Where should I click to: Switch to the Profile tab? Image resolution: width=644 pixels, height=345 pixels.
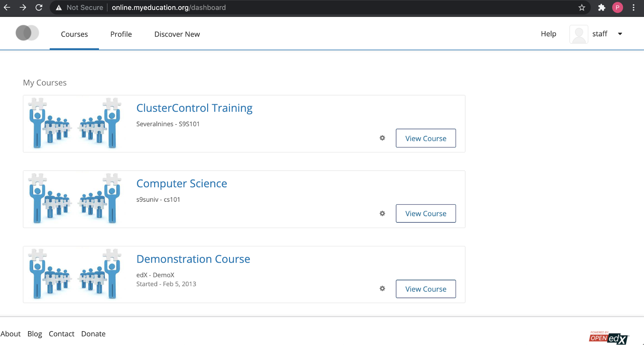(121, 34)
